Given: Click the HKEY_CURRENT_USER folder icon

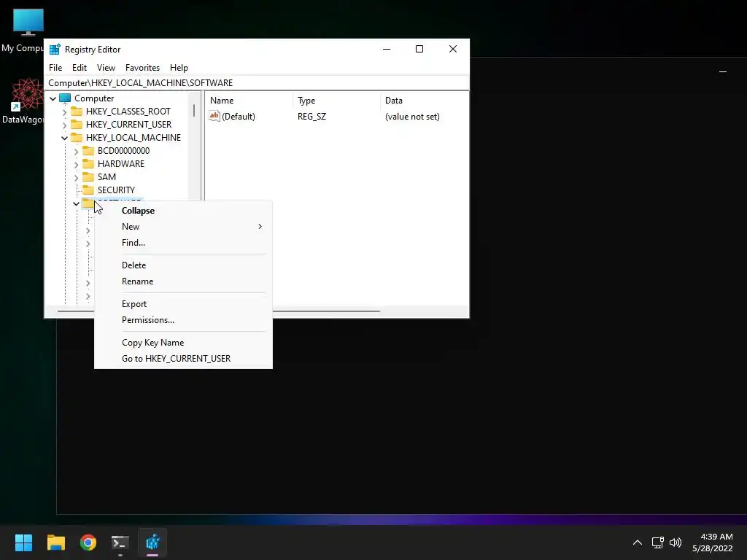Looking at the screenshot, I should [x=76, y=124].
